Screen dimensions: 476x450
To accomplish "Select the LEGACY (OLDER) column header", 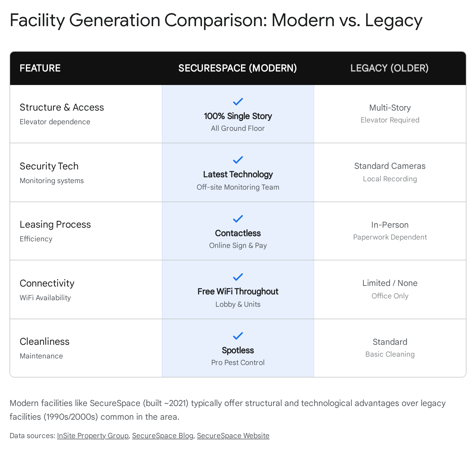I will click(389, 68).
